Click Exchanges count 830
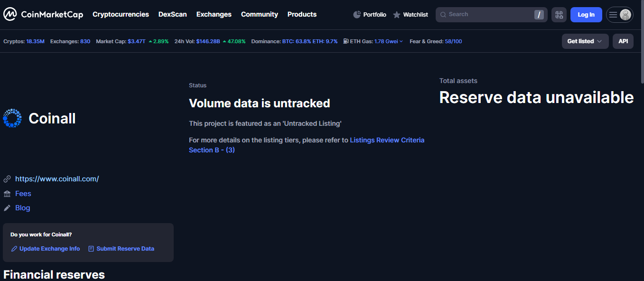Image resolution: width=644 pixels, height=281 pixels. pos(85,41)
